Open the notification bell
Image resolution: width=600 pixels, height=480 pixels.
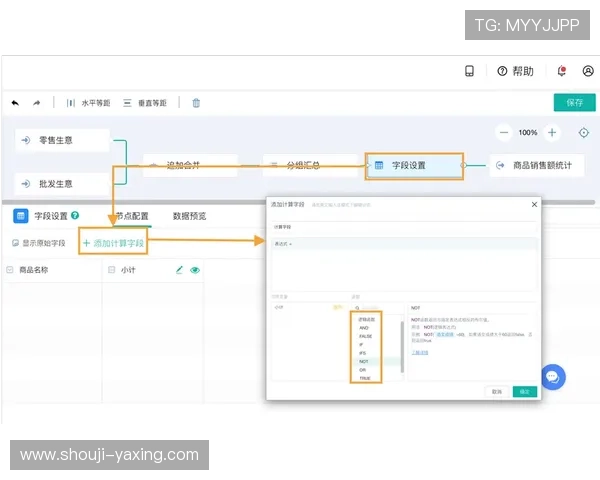[x=561, y=71]
